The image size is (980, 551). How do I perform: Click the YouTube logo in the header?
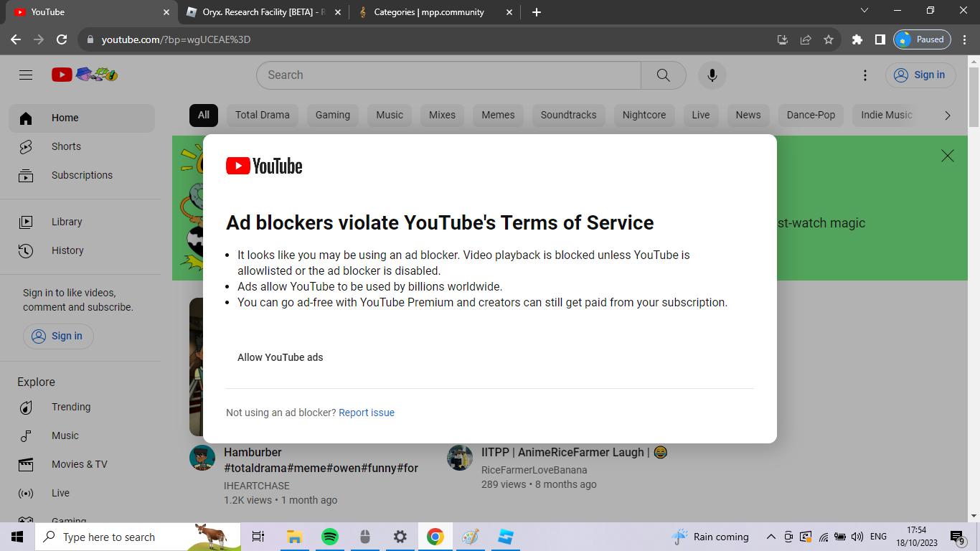pyautogui.click(x=85, y=75)
